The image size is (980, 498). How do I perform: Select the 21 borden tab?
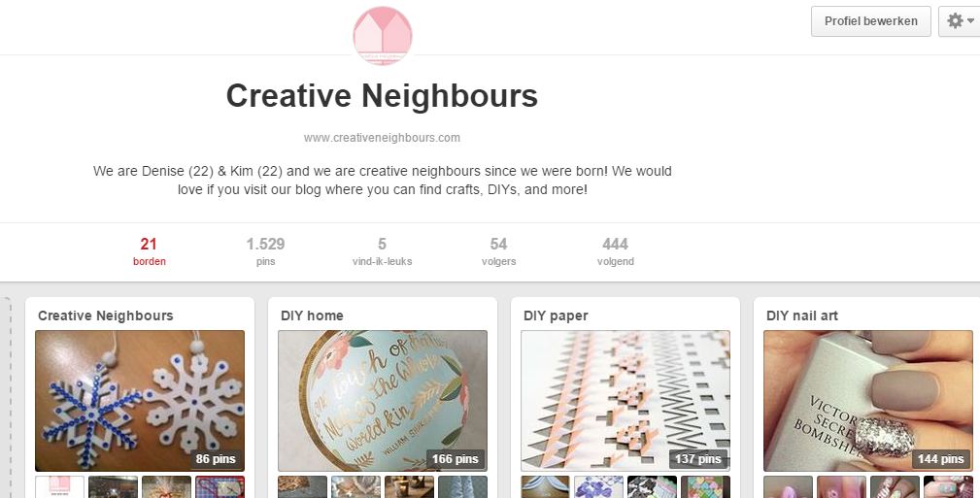click(149, 251)
